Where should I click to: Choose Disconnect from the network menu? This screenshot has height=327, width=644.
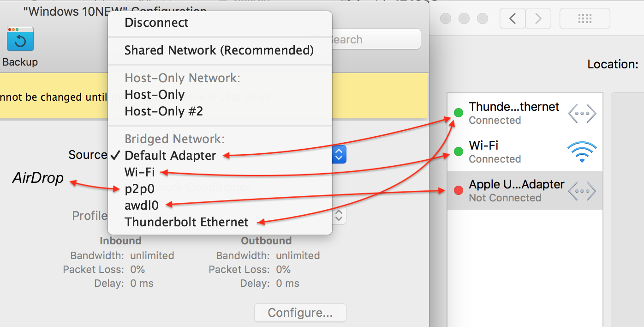pyautogui.click(x=156, y=23)
